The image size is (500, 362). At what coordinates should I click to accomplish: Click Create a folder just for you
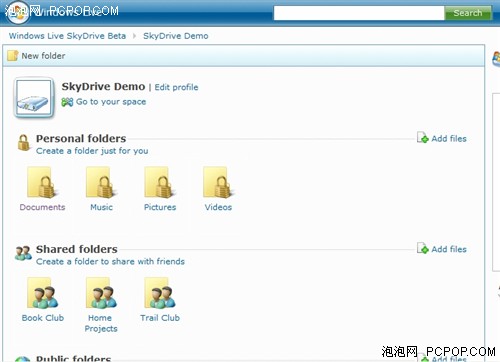point(92,151)
